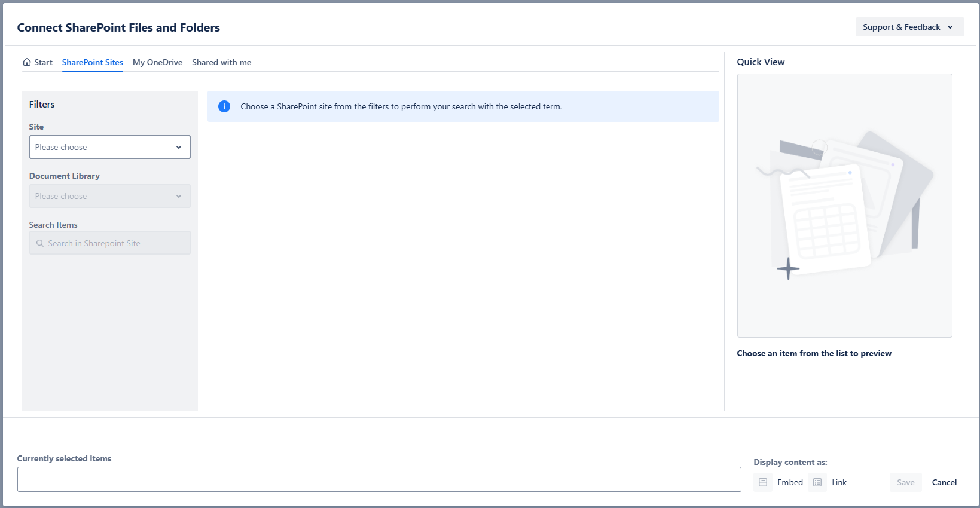Go to the Start tab
The width and height of the screenshot is (980, 508).
click(x=43, y=62)
